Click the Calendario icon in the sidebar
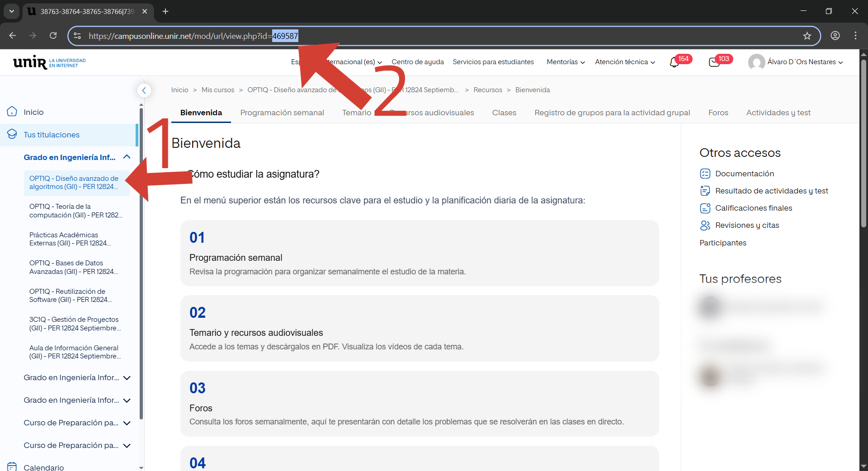 tap(12, 466)
